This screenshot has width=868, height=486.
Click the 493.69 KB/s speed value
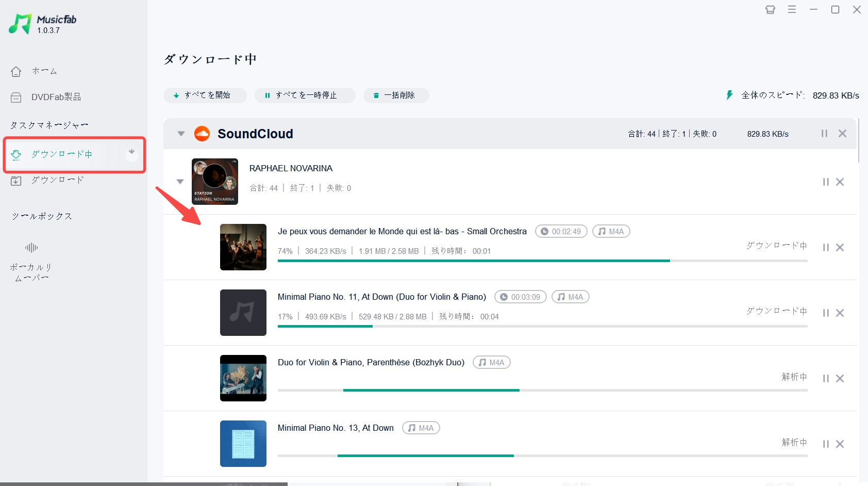[326, 317]
